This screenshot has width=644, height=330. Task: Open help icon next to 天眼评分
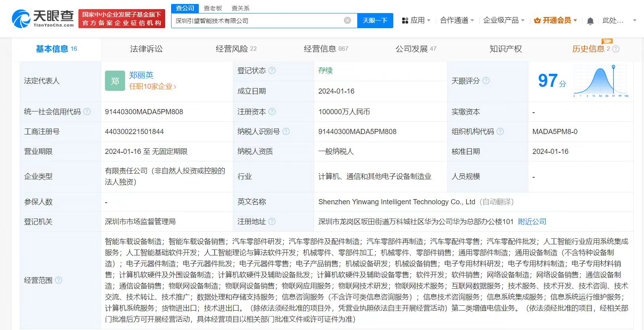point(486,81)
